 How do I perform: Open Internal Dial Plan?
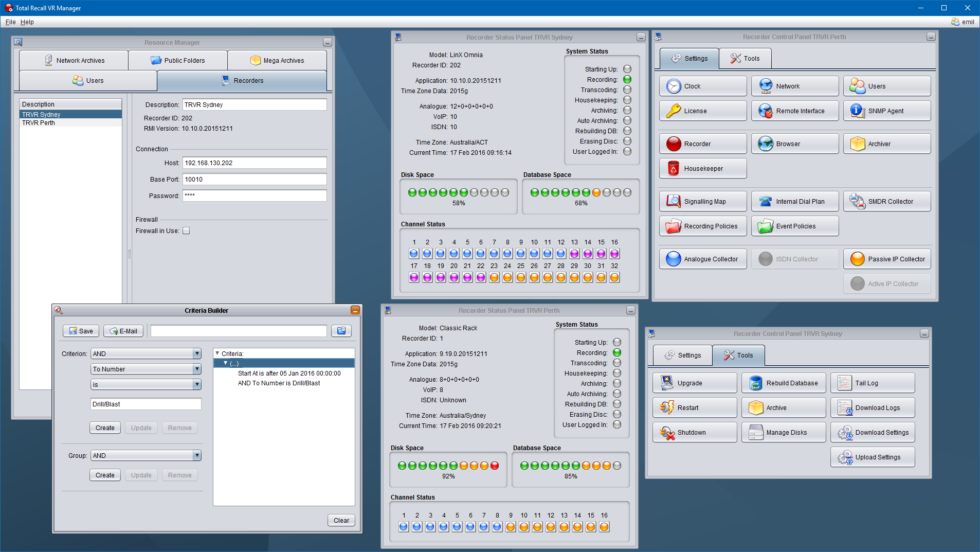pyautogui.click(x=794, y=202)
